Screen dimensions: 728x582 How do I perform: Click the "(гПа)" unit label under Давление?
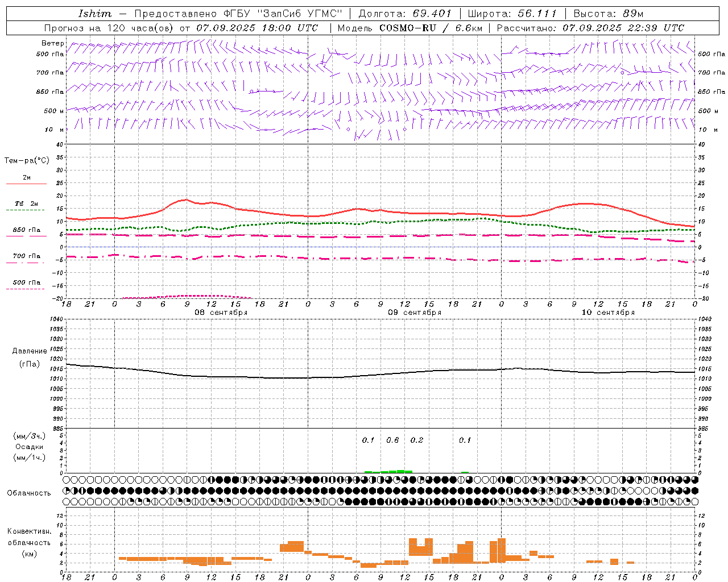coord(30,364)
